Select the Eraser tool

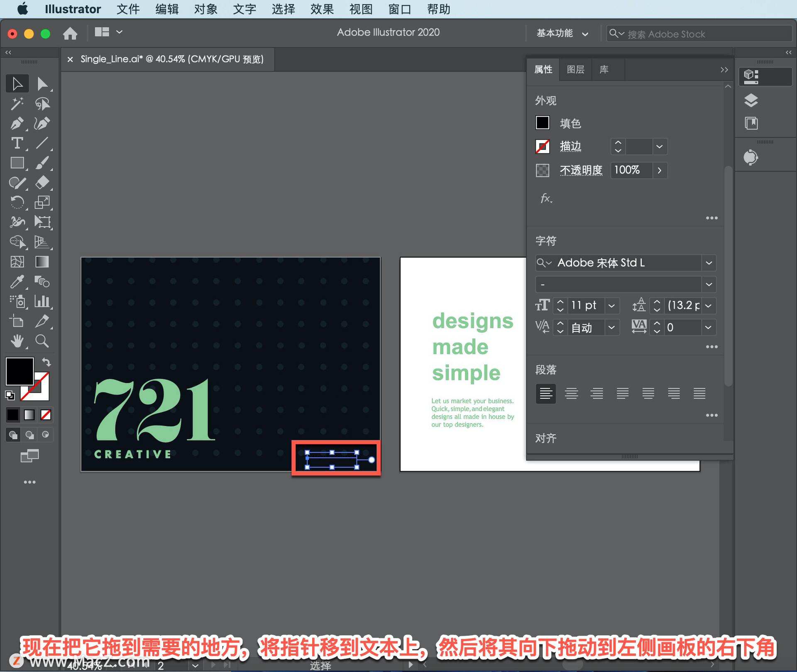[x=42, y=183]
